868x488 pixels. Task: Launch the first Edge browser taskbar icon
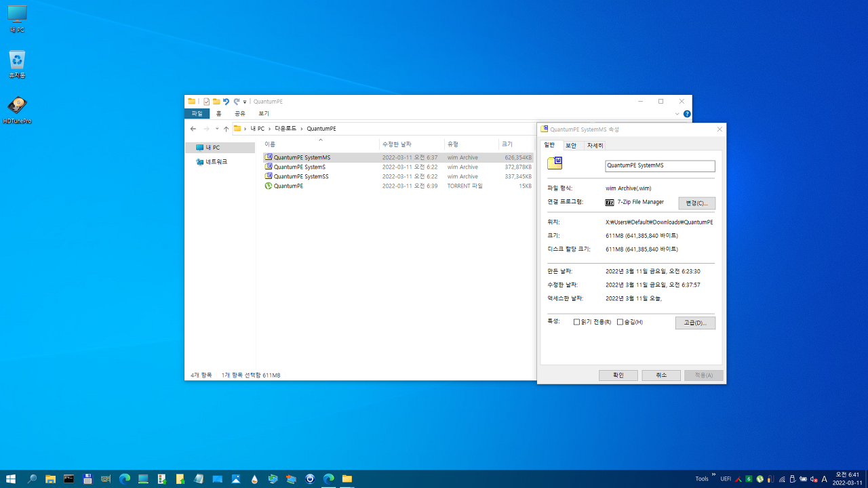tap(125, 479)
